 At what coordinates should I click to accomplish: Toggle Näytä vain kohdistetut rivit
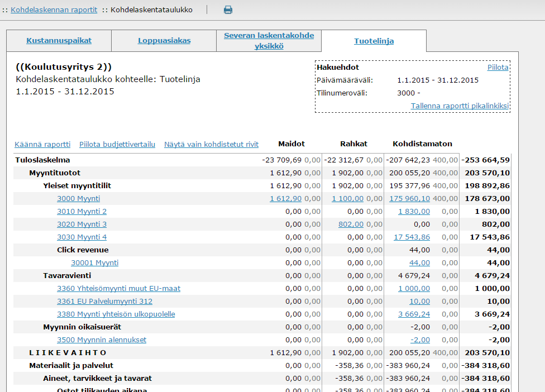coord(211,144)
